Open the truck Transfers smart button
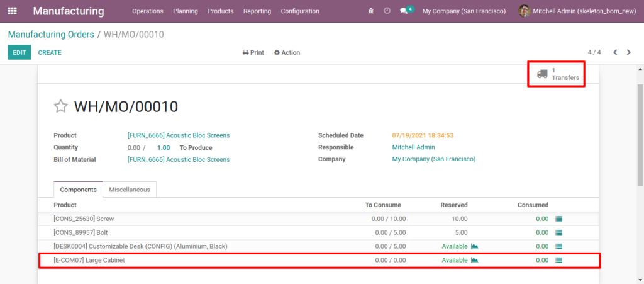 pyautogui.click(x=557, y=74)
